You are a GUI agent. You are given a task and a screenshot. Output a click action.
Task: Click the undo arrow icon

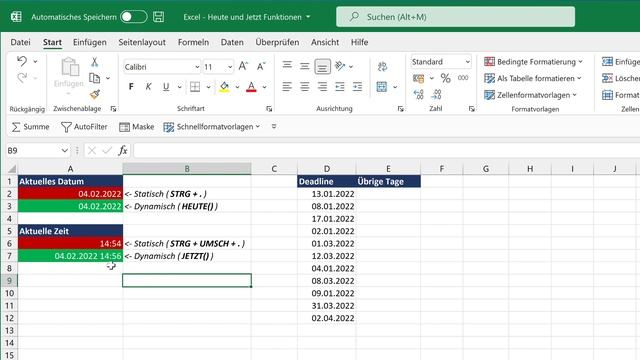(22, 61)
